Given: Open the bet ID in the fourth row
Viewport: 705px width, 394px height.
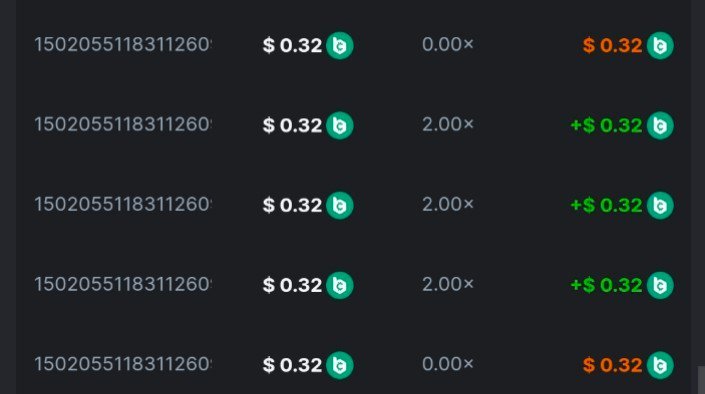Looking at the screenshot, I should pyautogui.click(x=123, y=284).
